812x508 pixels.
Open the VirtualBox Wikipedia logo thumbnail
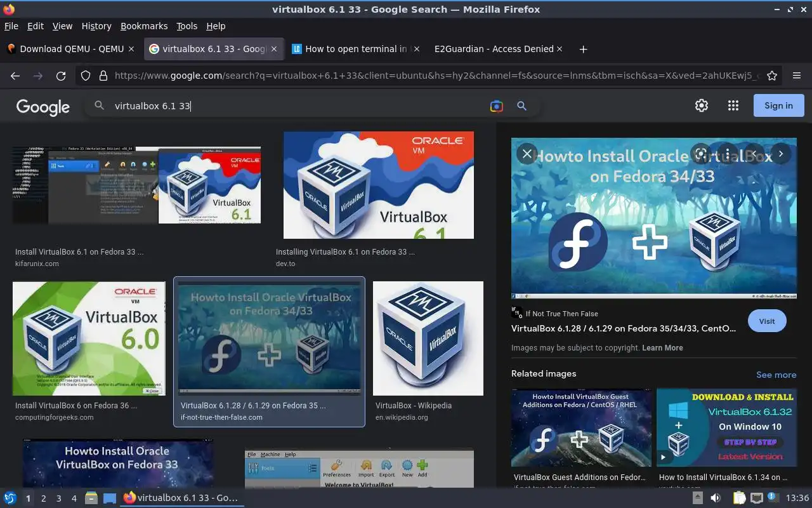pyautogui.click(x=428, y=338)
